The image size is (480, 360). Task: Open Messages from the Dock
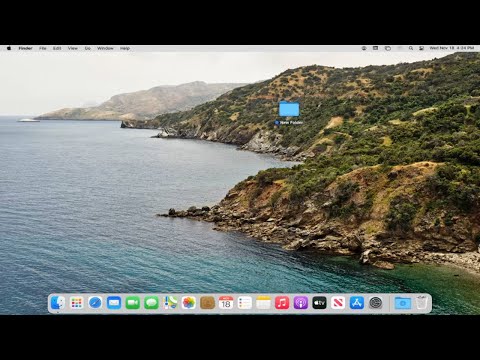click(x=151, y=303)
